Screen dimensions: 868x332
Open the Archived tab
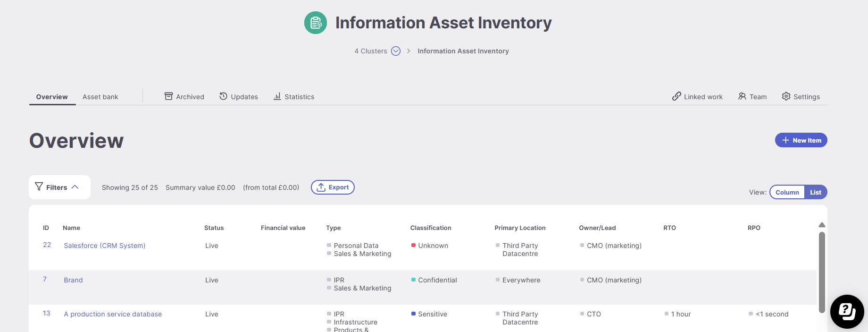click(x=184, y=96)
